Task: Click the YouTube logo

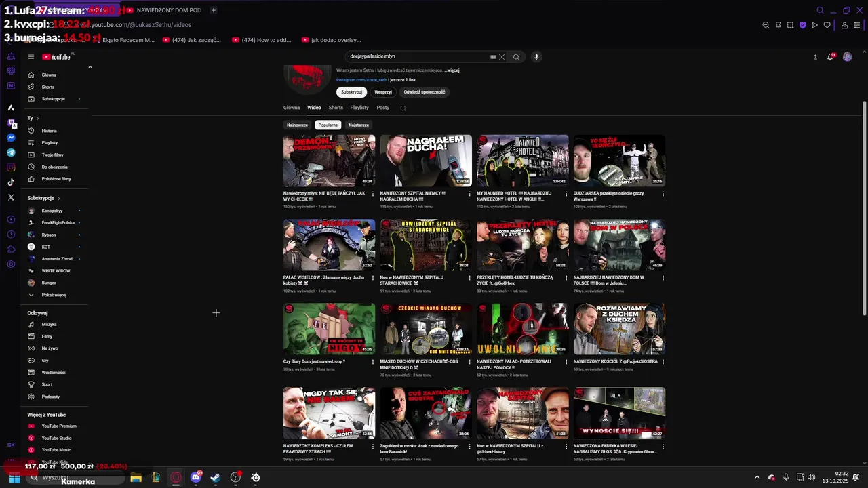Action: (x=56, y=57)
